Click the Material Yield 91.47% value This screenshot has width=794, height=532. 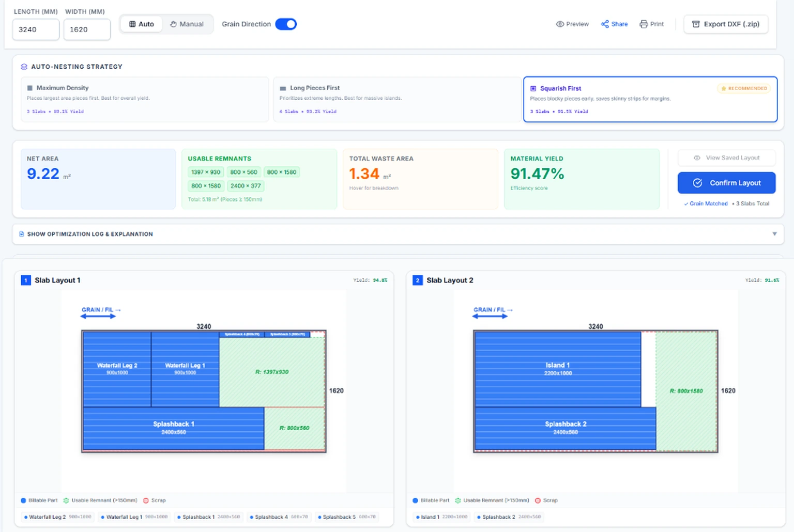tap(537, 174)
